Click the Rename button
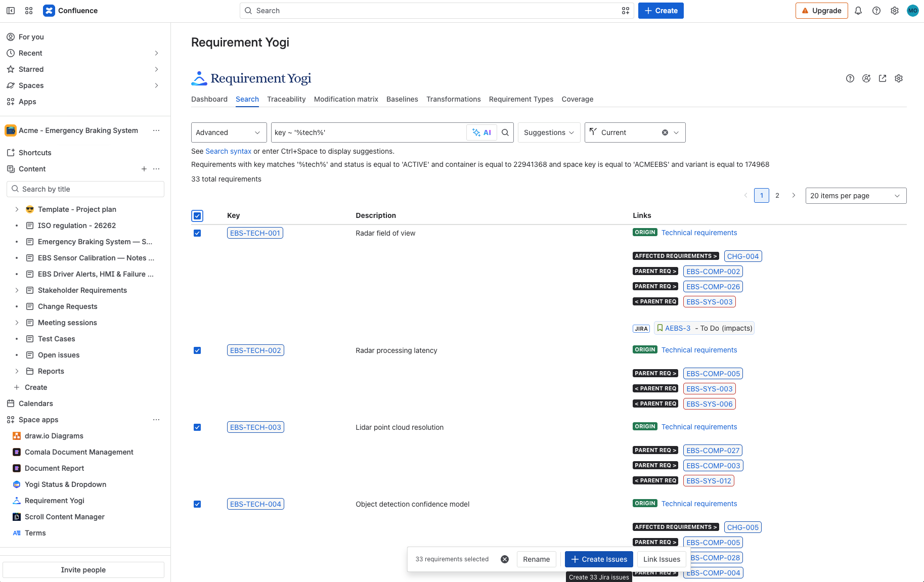 537,559
